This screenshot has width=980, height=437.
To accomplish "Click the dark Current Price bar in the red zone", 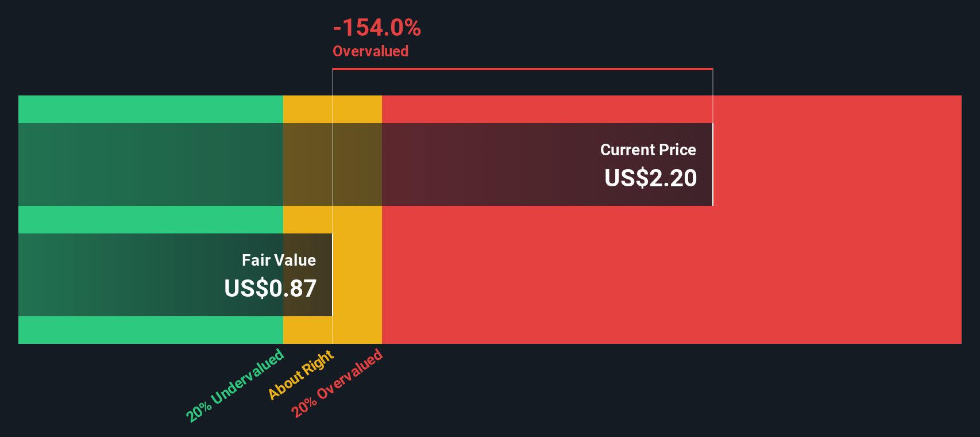I will [547, 164].
